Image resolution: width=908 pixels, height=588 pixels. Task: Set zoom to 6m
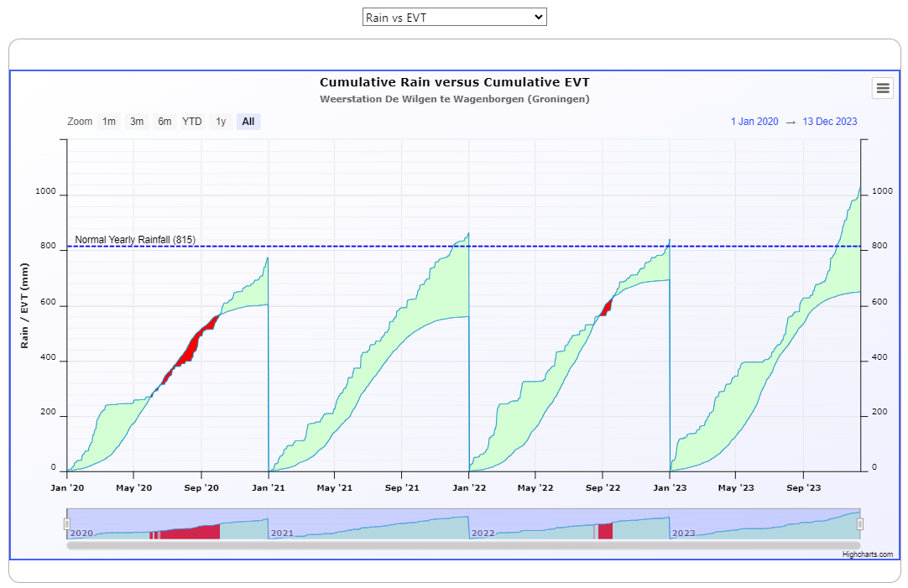(x=164, y=122)
